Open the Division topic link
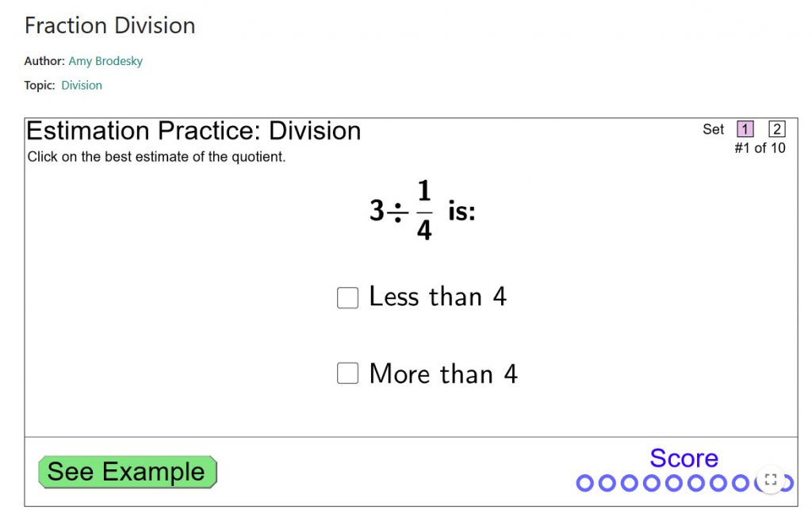The width and height of the screenshot is (812, 513). pyautogui.click(x=82, y=86)
